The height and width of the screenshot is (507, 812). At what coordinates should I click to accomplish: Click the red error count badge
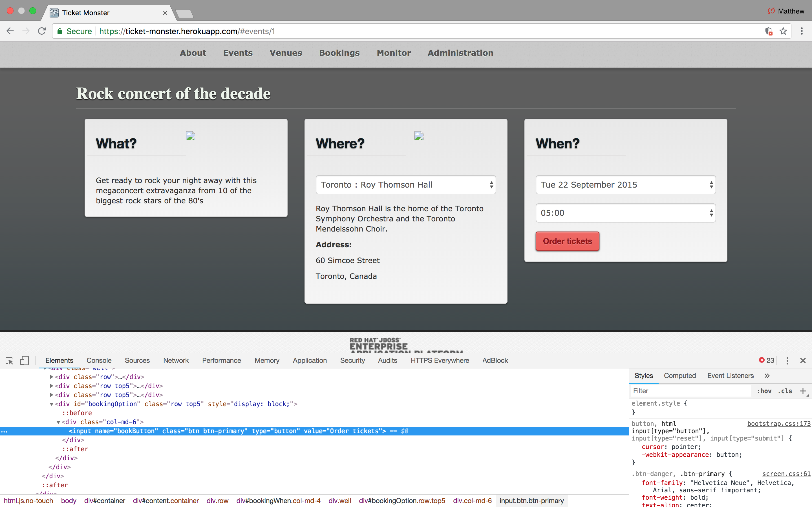(766, 361)
